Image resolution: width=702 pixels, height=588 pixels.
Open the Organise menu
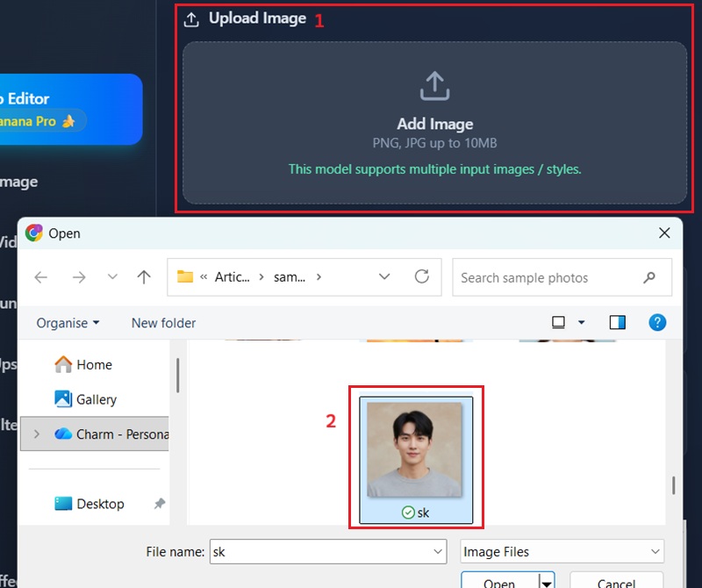point(68,323)
